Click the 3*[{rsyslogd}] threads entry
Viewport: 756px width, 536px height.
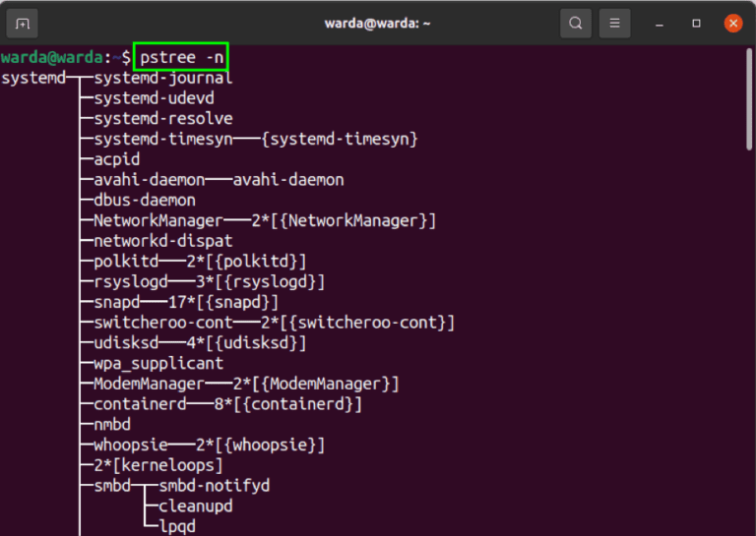(x=260, y=281)
